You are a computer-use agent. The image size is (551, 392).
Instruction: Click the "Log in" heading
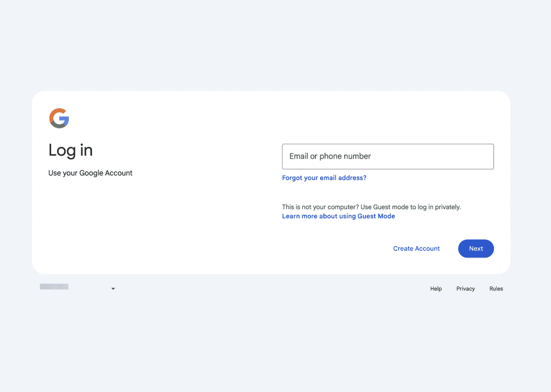point(70,150)
